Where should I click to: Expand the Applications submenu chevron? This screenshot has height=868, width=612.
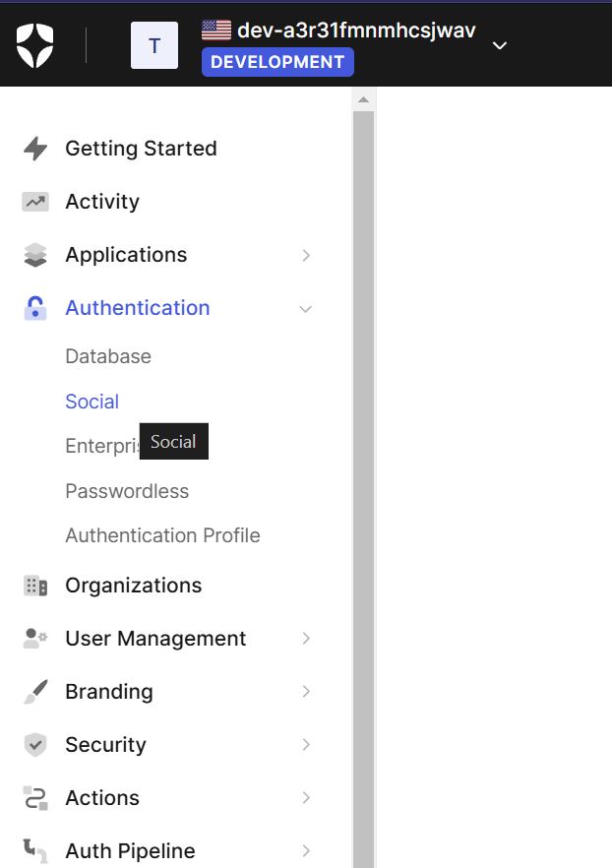pos(306,255)
